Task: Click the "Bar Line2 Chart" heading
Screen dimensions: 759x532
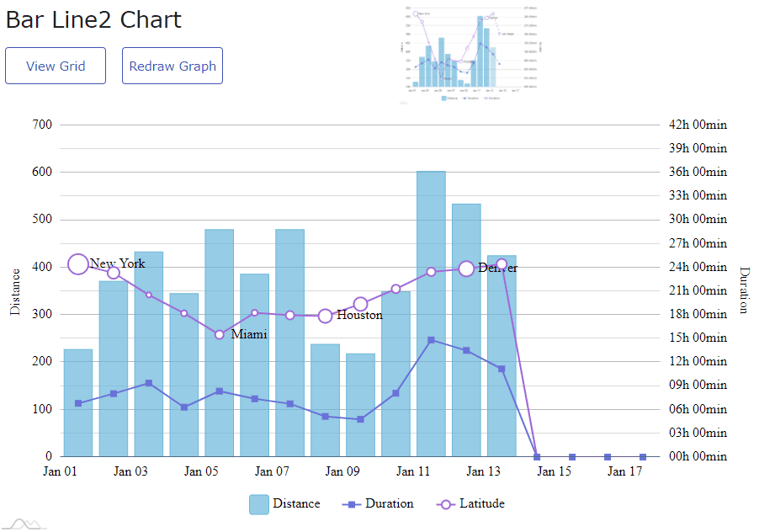Action: coord(93,20)
